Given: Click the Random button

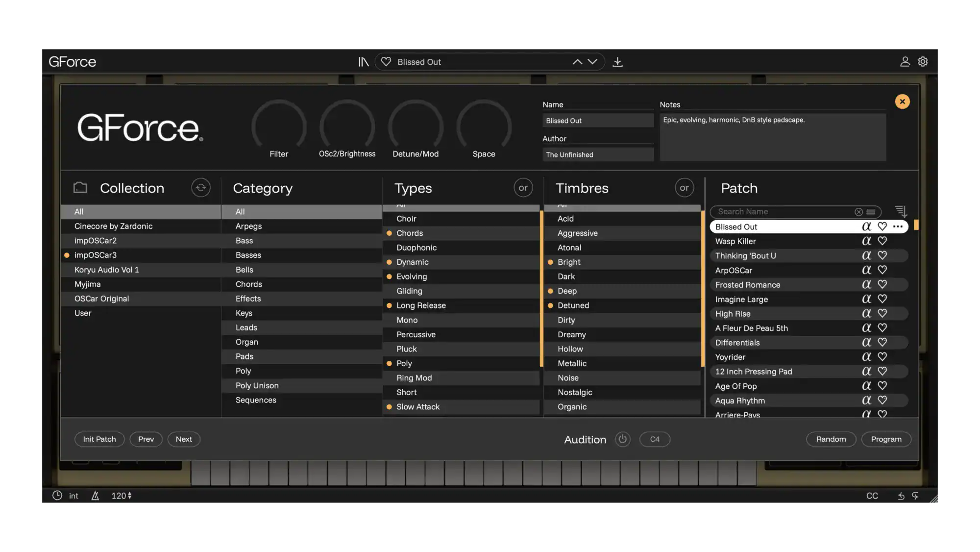Looking at the screenshot, I should pyautogui.click(x=831, y=439).
